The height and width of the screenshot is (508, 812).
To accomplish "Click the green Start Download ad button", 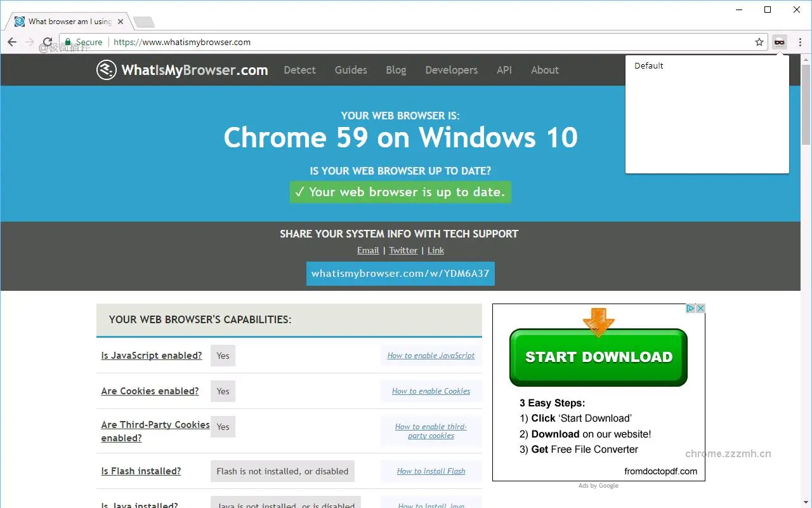I will click(x=598, y=357).
